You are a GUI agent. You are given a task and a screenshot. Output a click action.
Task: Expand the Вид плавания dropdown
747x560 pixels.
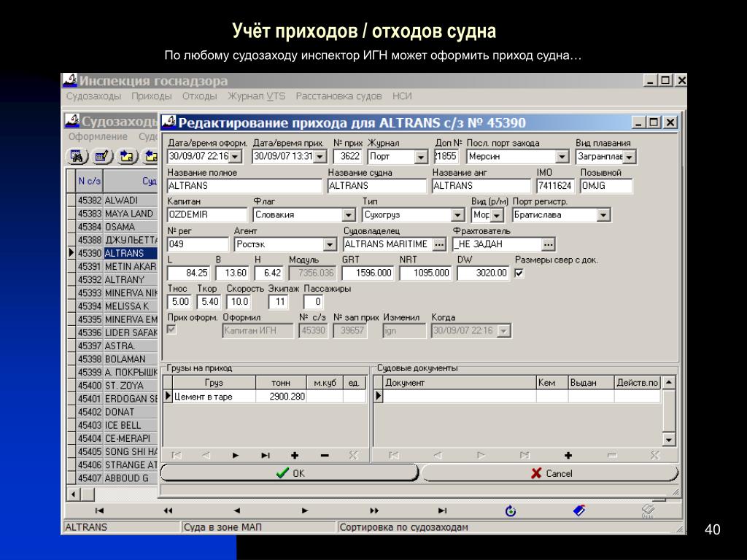[x=630, y=157]
